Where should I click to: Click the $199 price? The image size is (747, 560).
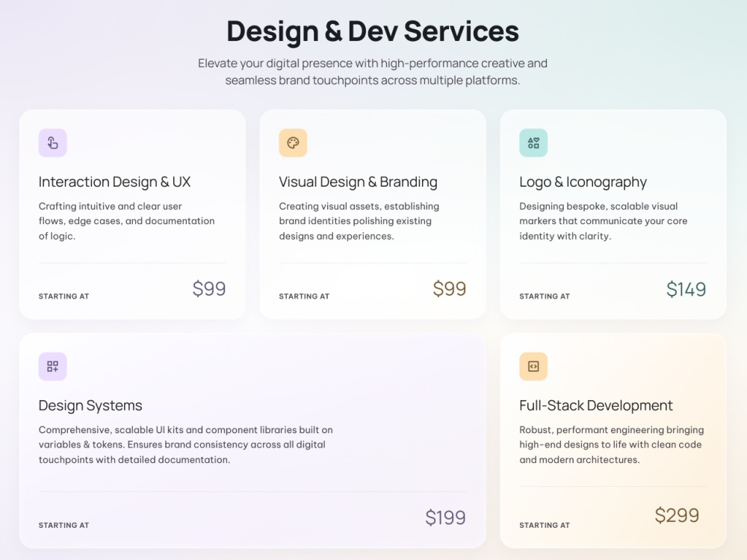[x=445, y=517]
